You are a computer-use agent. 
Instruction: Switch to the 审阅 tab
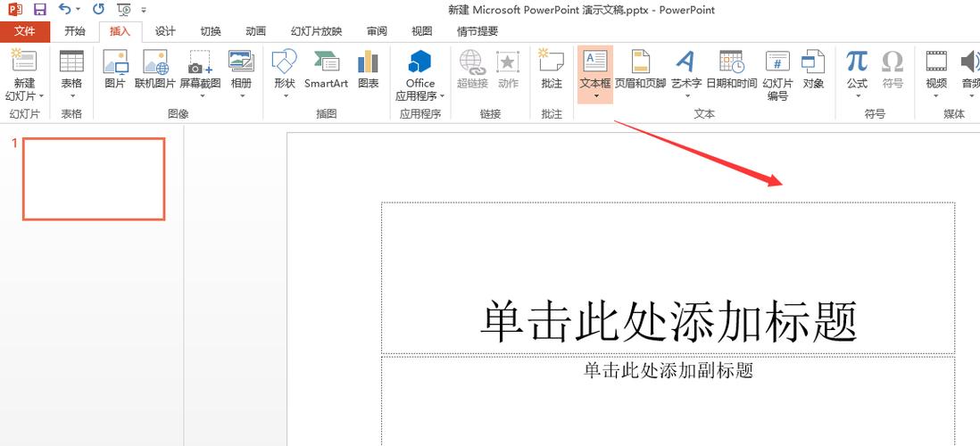(x=377, y=31)
